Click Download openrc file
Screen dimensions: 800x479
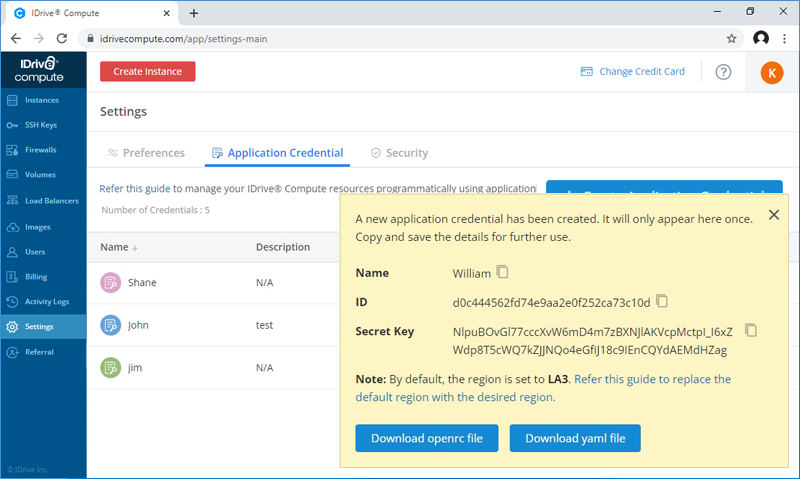pos(427,438)
